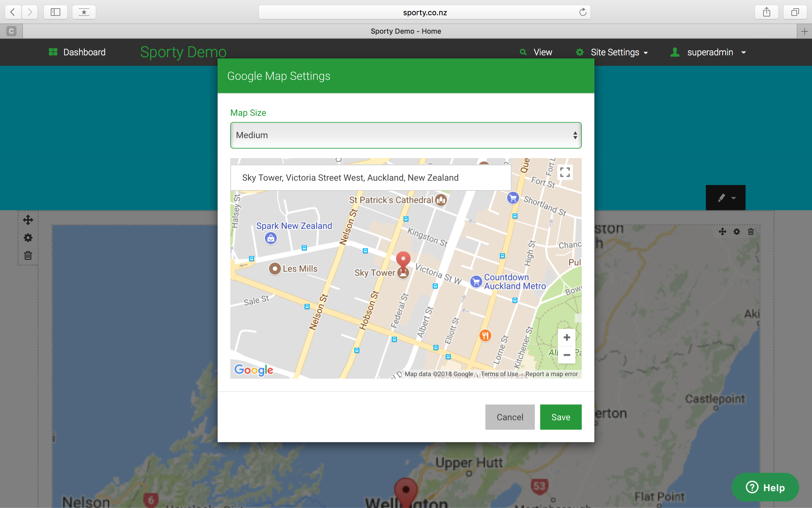The image size is (812, 508).
Task: Click the map widget move handle
Action: pyautogui.click(x=723, y=231)
